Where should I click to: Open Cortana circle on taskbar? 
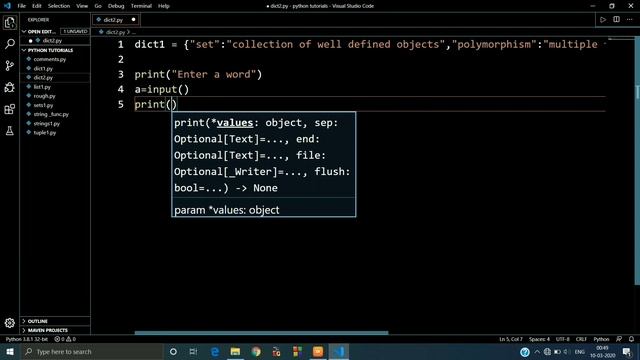(x=173, y=351)
